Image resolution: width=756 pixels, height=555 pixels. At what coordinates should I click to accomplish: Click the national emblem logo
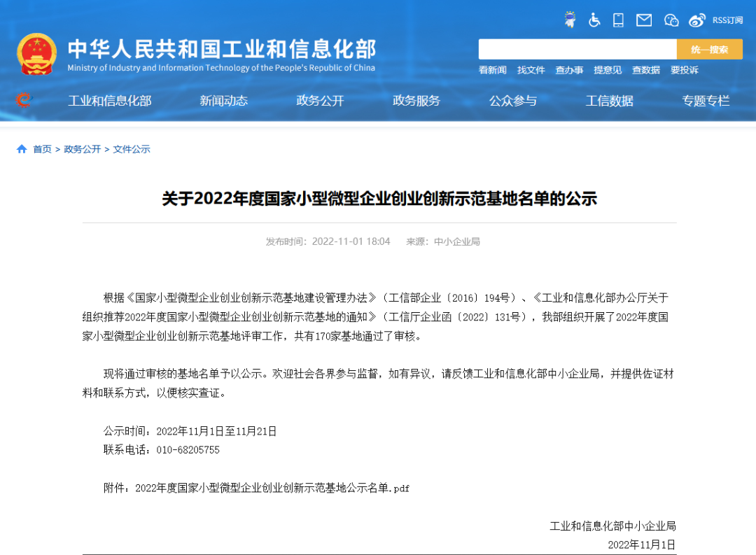pos(36,54)
